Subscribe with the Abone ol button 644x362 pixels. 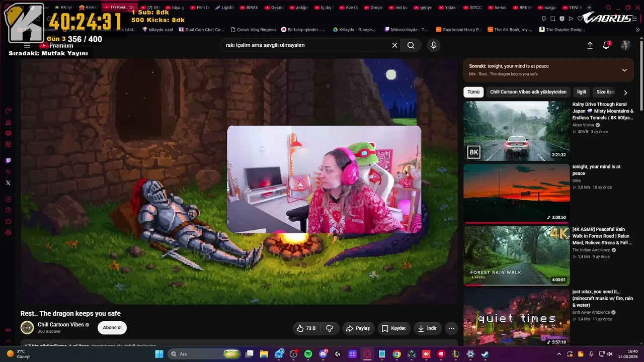point(112,328)
